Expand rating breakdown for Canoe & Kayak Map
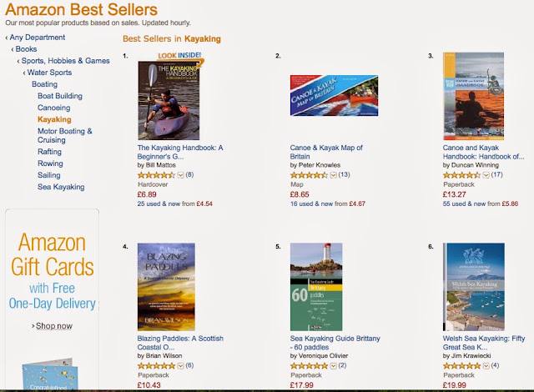Viewport: 534px width, 392px height. [x=334, y=175]
